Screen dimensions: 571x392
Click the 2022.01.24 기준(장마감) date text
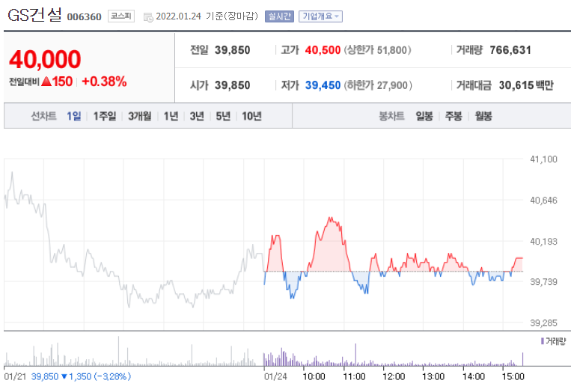click(x=207, y=16)
